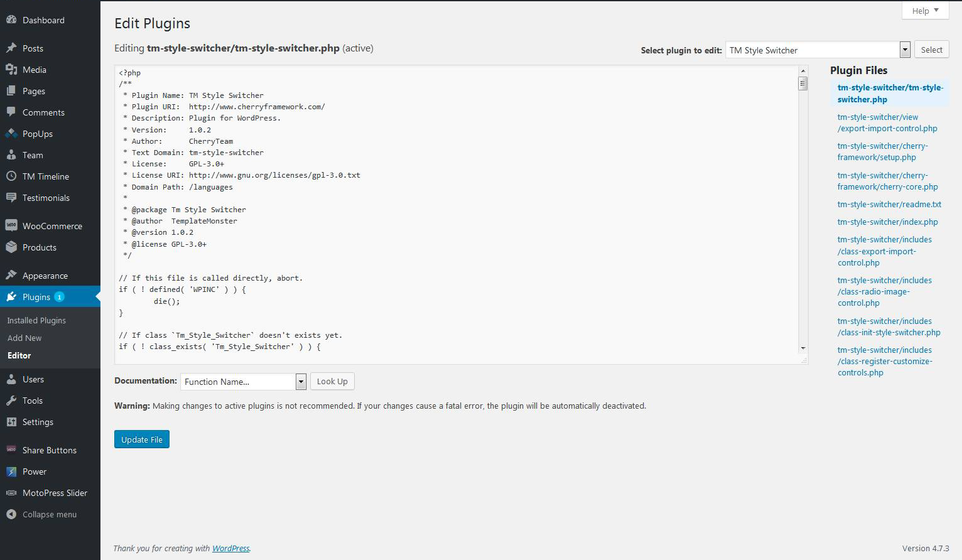Click the editor scroll down arrow

(803, 348)
